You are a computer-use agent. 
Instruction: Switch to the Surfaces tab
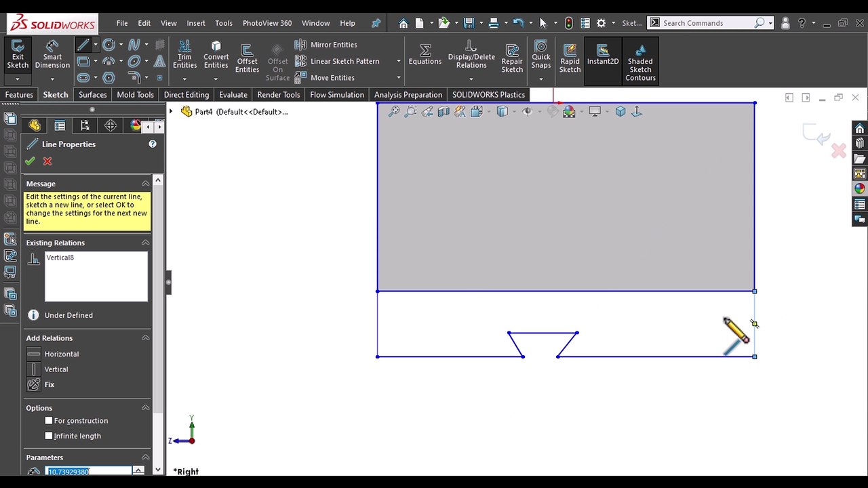(x=92, y=95)
